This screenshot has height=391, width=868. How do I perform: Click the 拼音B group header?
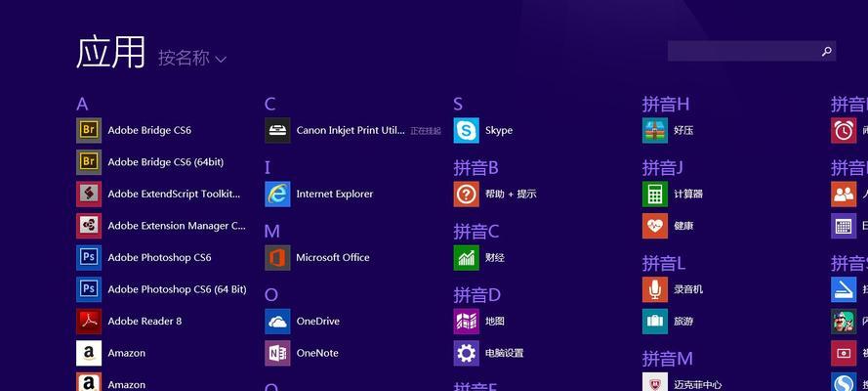click(476, 168)
